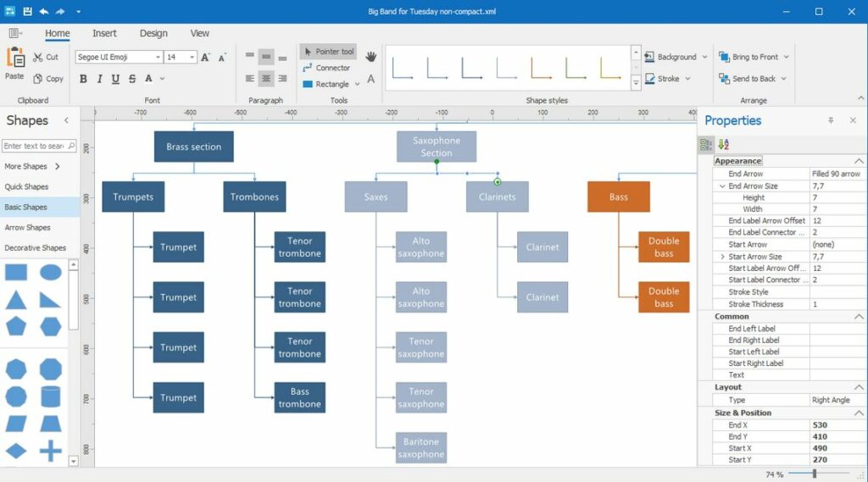The image size is (868, 482).
Task: Align paragraph left
Action: click(250, 79)
